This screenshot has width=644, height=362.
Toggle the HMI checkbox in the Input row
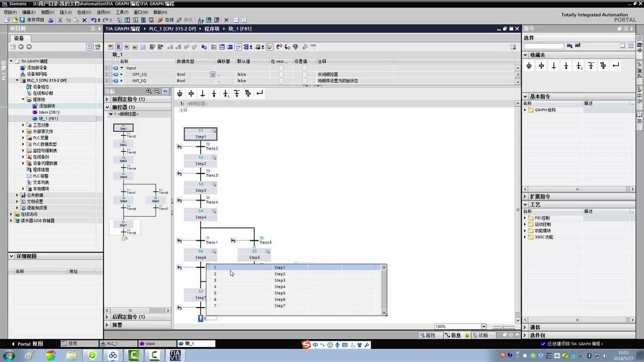[x=281, y=68]
